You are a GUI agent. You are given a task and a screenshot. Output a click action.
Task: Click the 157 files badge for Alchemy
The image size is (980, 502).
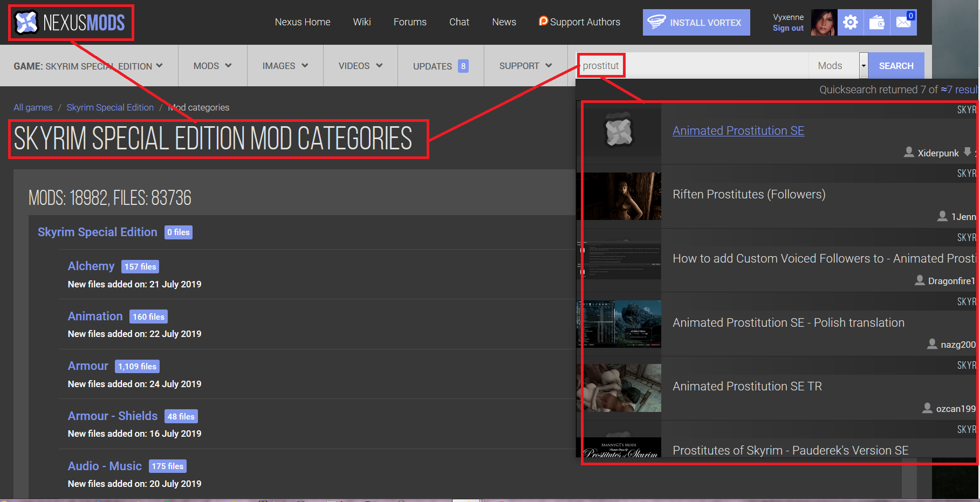click(140, 266)
